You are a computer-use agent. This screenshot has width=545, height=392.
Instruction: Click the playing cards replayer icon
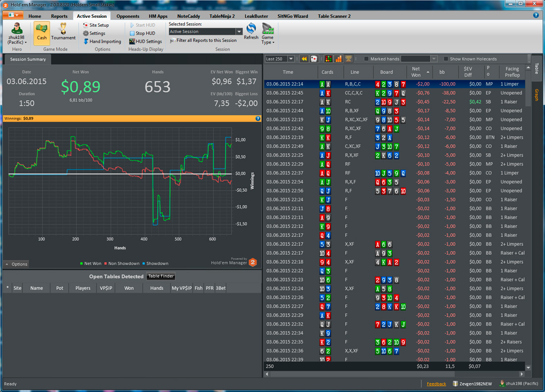point(314,59)
